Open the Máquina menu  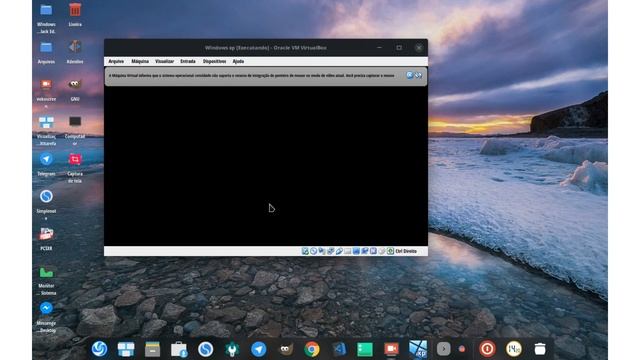(140, 61)
